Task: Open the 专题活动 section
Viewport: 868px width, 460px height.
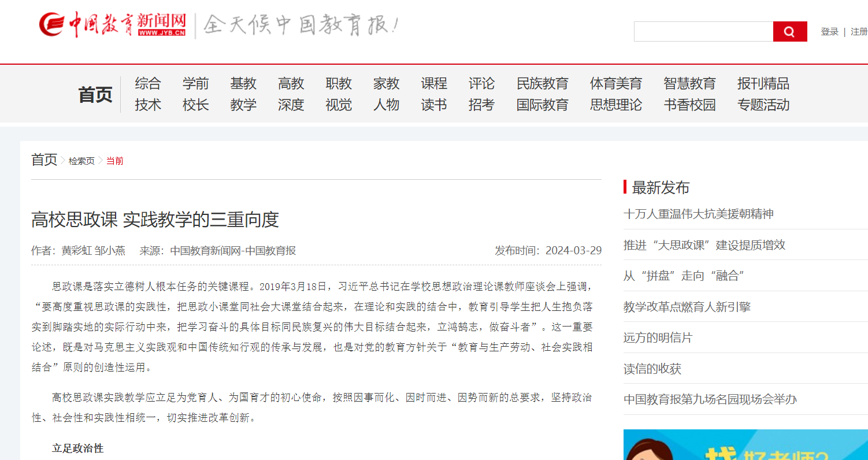Action: [763, 105]
